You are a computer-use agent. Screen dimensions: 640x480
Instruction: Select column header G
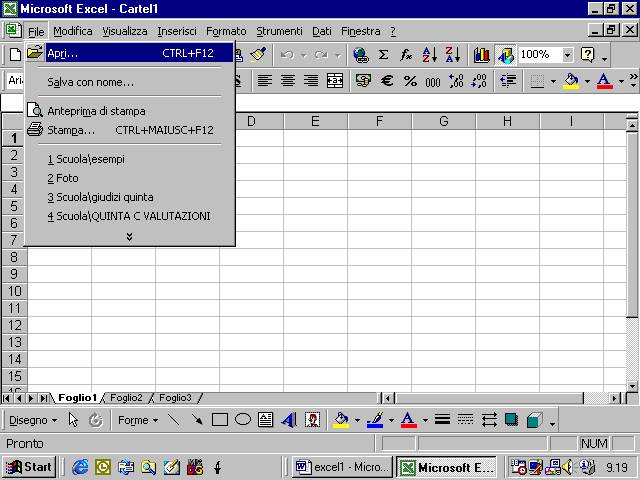tap(444, 121)
